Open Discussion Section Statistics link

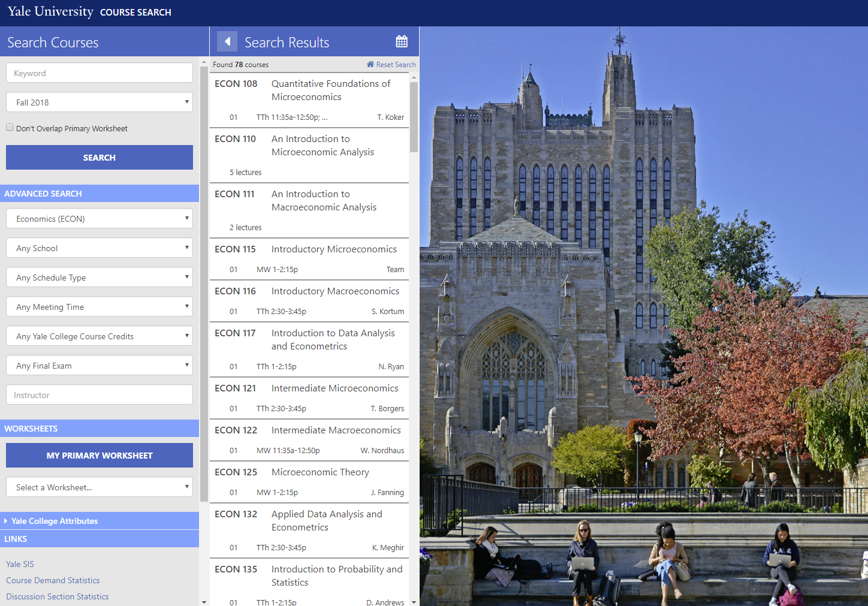(58, 596)
